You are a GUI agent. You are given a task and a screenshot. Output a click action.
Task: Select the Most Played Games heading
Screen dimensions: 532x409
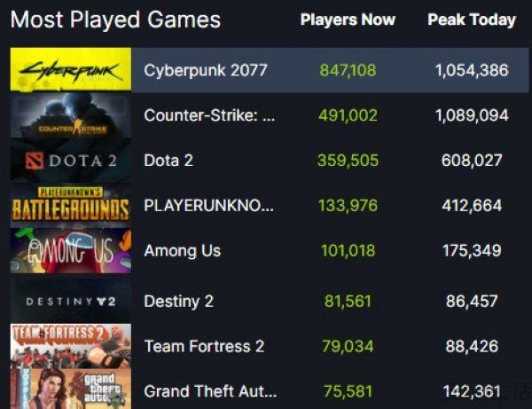(115, 20)
